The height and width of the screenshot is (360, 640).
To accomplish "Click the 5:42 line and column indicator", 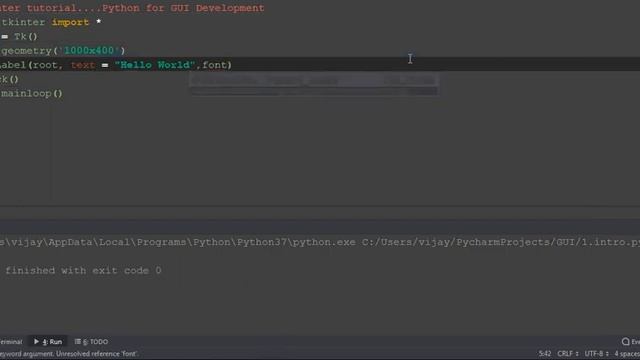I will pos(544,353).
